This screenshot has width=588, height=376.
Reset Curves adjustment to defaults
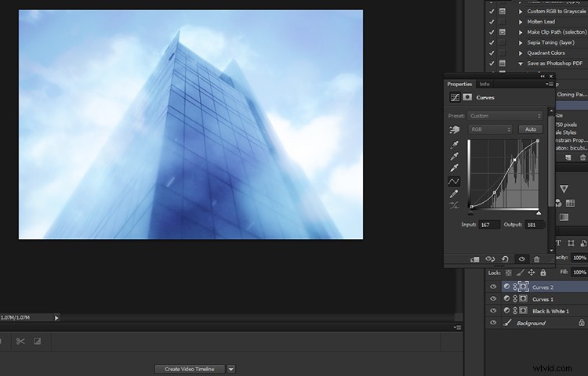click(505, 259)
